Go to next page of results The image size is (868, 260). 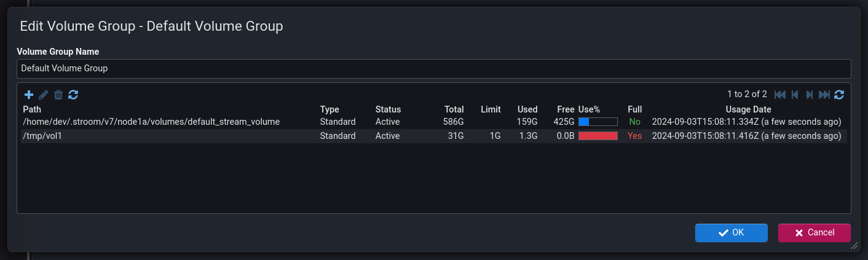tap(810, 95)
